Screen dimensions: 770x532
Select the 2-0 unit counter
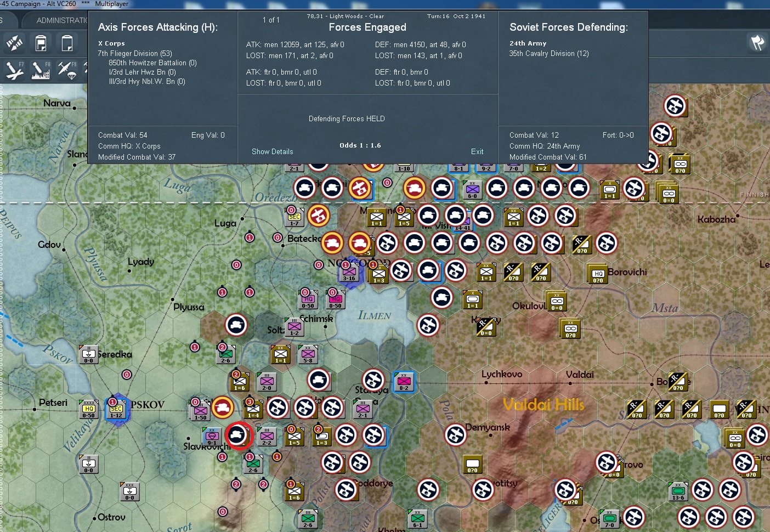(x=267, y=381)
